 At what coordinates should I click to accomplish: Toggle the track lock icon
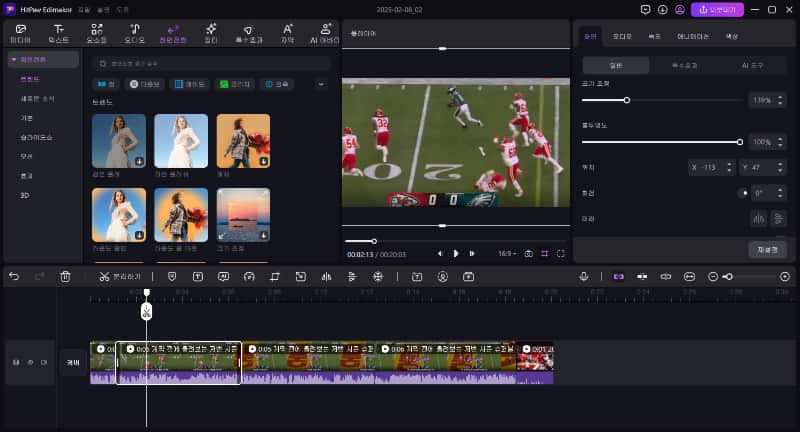[x=14, y=362]
